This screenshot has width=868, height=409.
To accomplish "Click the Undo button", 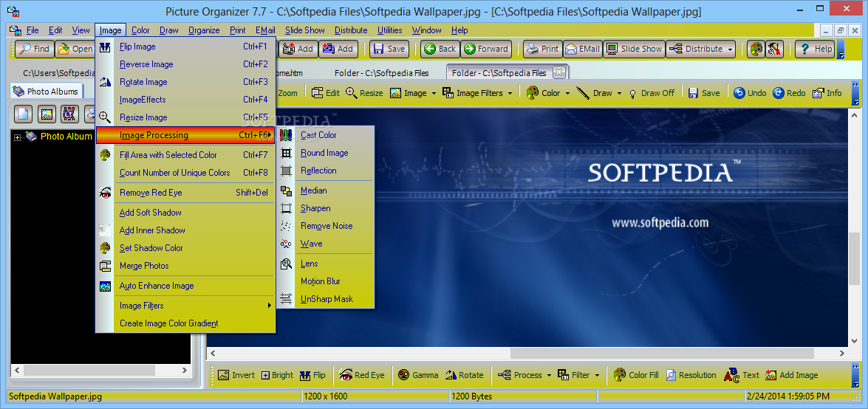I will pyautogui.click(x=750, y=93).
